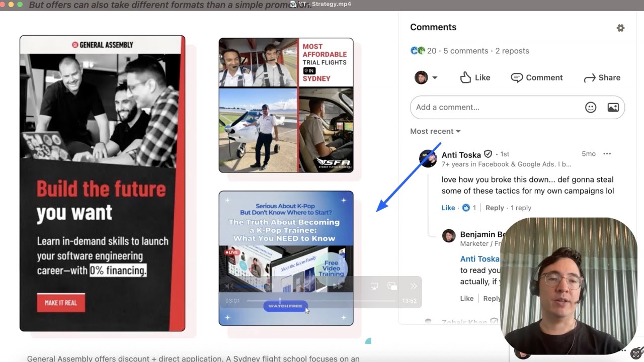
Task: Click the Share arrow button
Action: point(602,77)
